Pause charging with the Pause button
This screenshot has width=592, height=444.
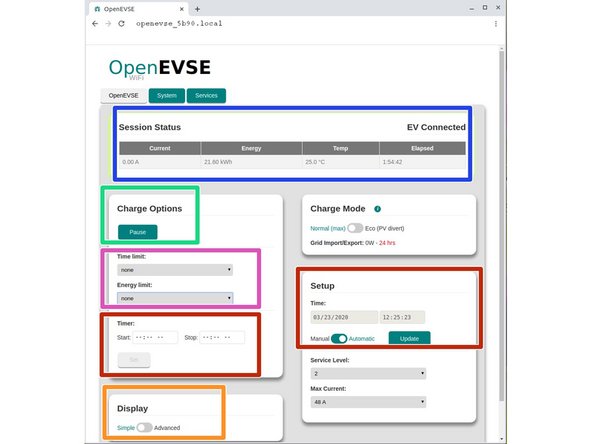137,232
